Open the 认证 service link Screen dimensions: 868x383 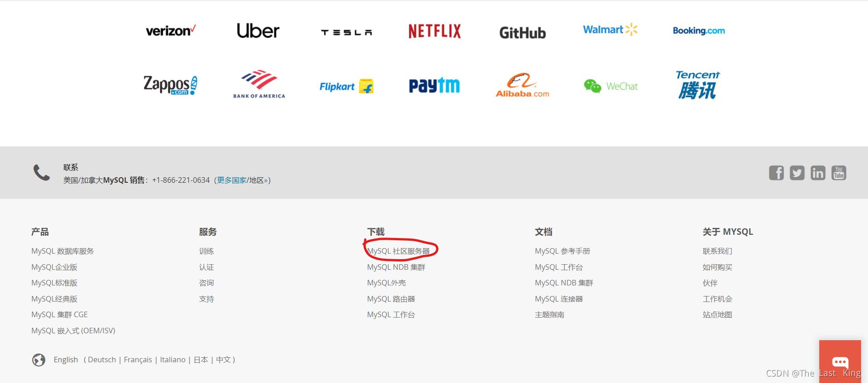(x=207, y=267)
